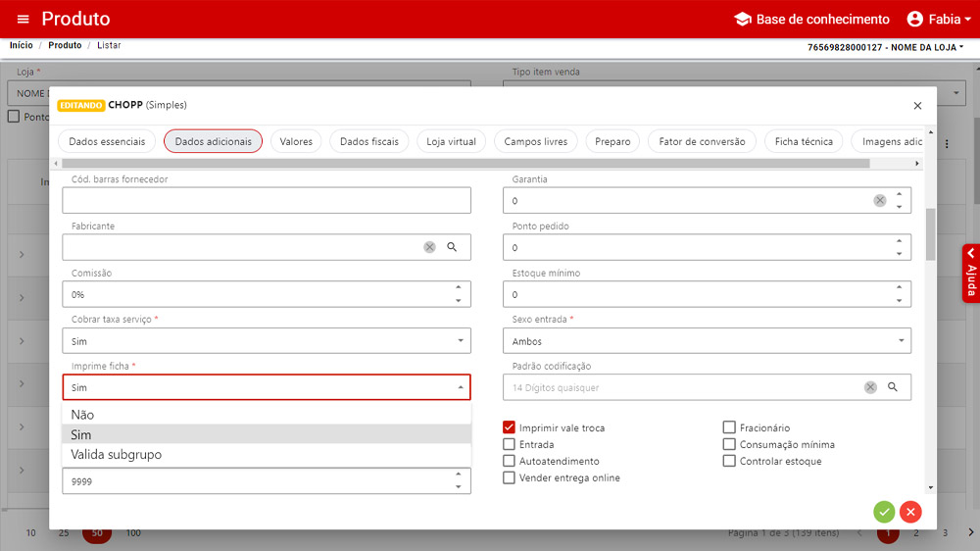This screenshot has height=551, width=980.
Task: Open the Sexo entrada dropdown
Action: coord(706,341)
